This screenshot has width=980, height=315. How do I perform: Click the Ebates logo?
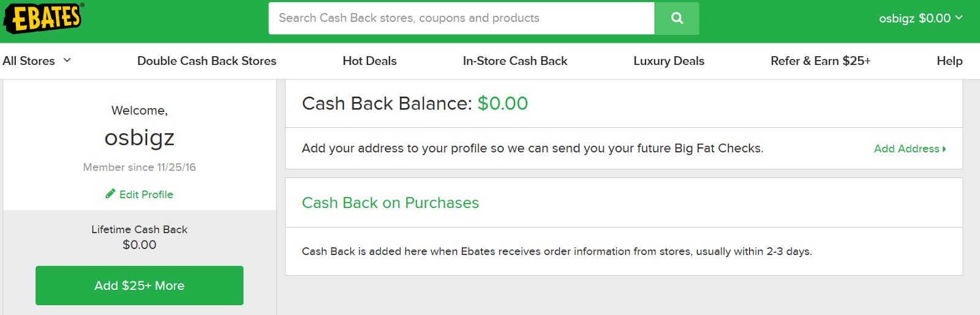point(43,17)
